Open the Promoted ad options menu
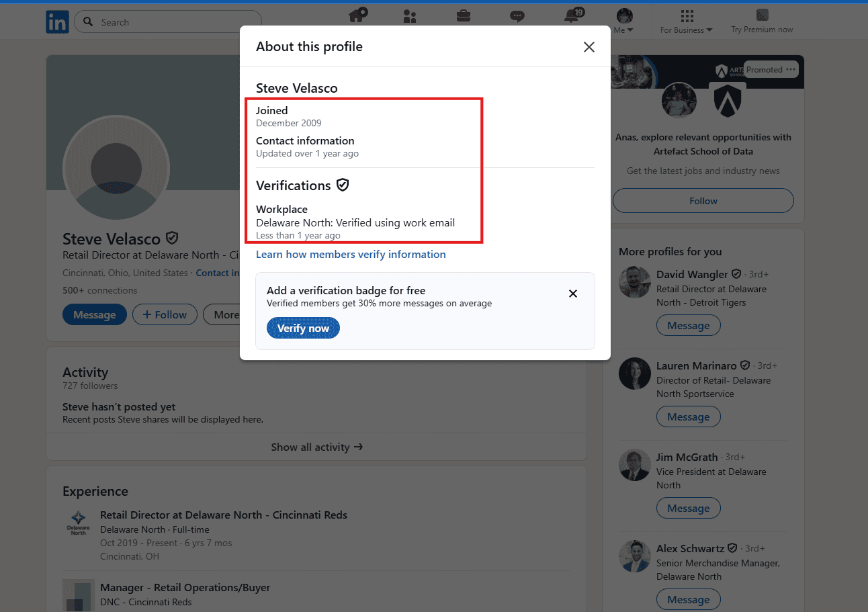Screen dimensions: 868x612 coord(791,69)
